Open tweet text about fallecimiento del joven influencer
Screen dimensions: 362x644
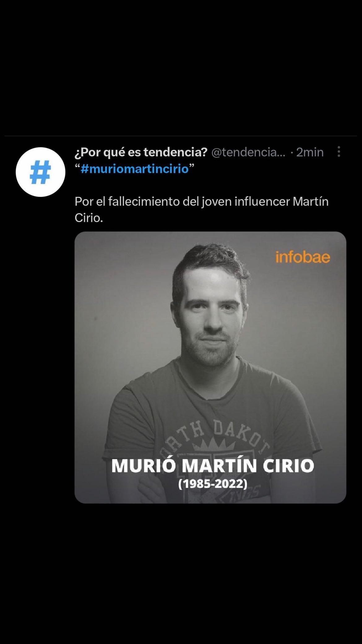(201, 210)
